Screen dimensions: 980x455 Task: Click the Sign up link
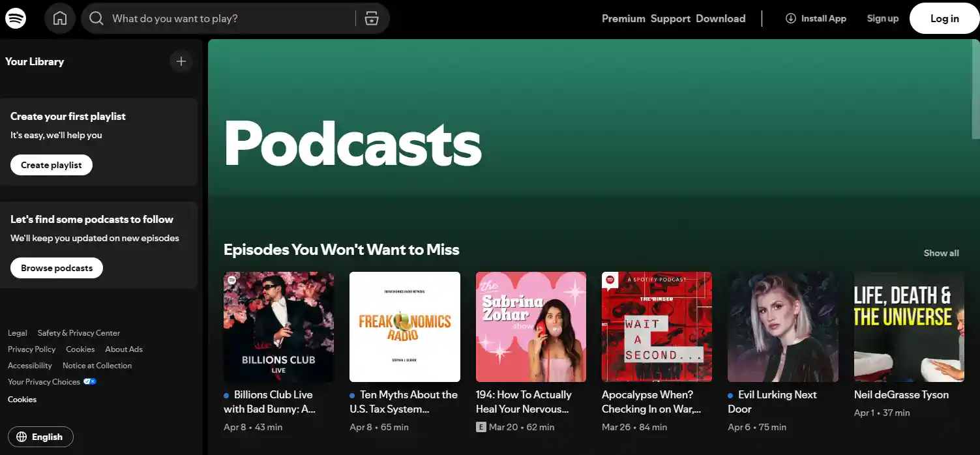pyautogui.click(x=882, y=18)
